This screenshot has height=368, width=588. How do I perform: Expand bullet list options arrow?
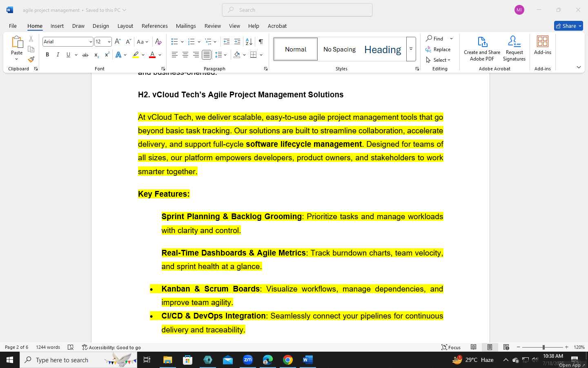coord(182,42)
